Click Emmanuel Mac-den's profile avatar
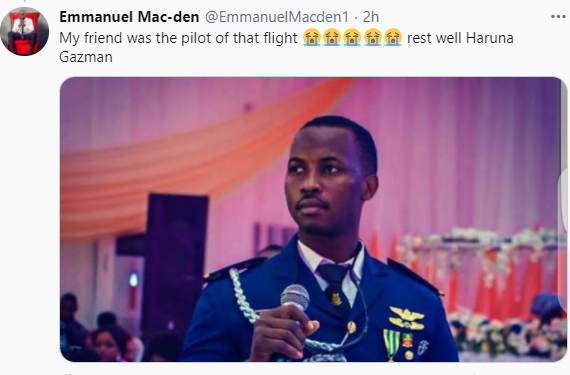 click(24, 31)
